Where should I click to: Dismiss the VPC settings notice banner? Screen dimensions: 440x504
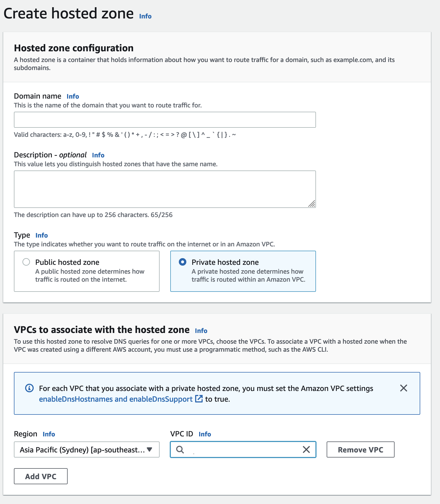point(404,388)
